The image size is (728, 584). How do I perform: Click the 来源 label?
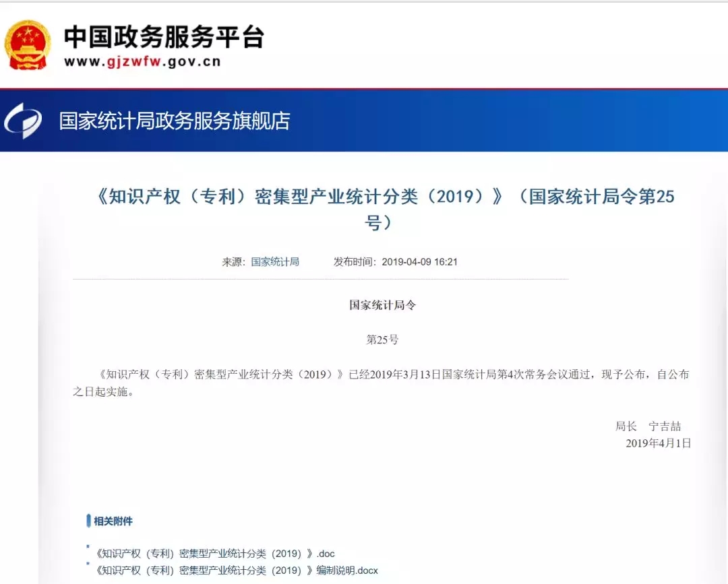pyautogui.click(x=233, y=261)
